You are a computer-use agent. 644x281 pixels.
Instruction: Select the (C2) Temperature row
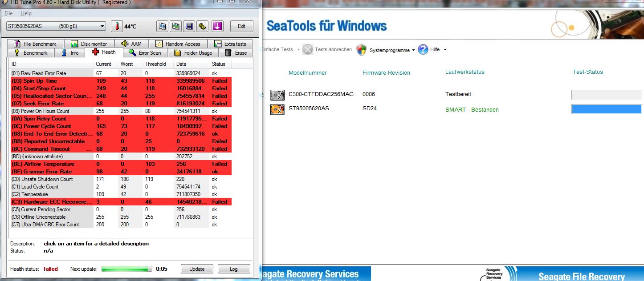[121, 194]
